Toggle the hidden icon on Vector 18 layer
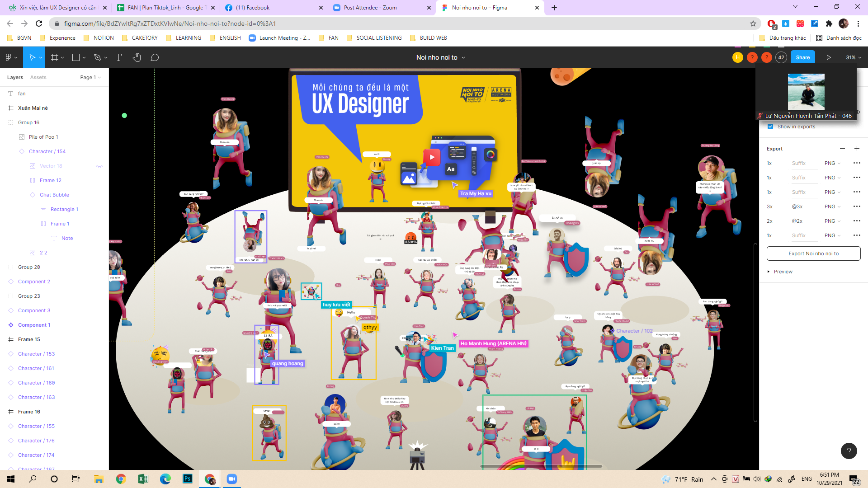Viewport: 868px width, 488px height. (x=99, y=166)
